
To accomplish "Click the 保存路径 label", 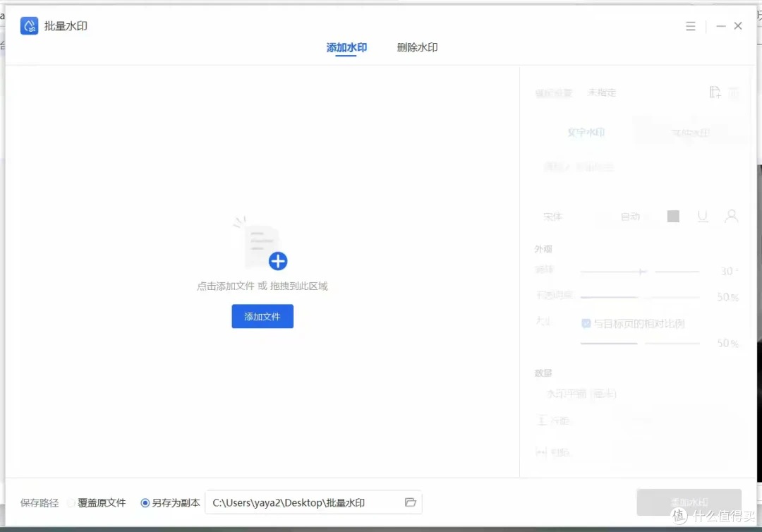I will (40, 503).
